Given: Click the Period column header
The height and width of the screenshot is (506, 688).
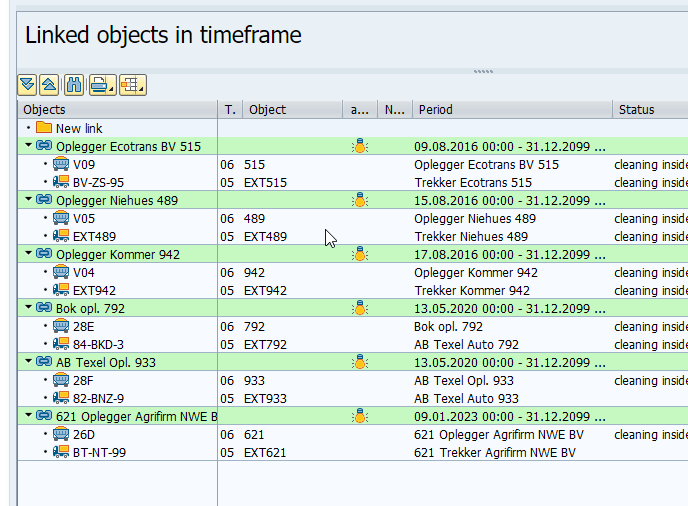Looking at the screenshot, I should point(512,109).
